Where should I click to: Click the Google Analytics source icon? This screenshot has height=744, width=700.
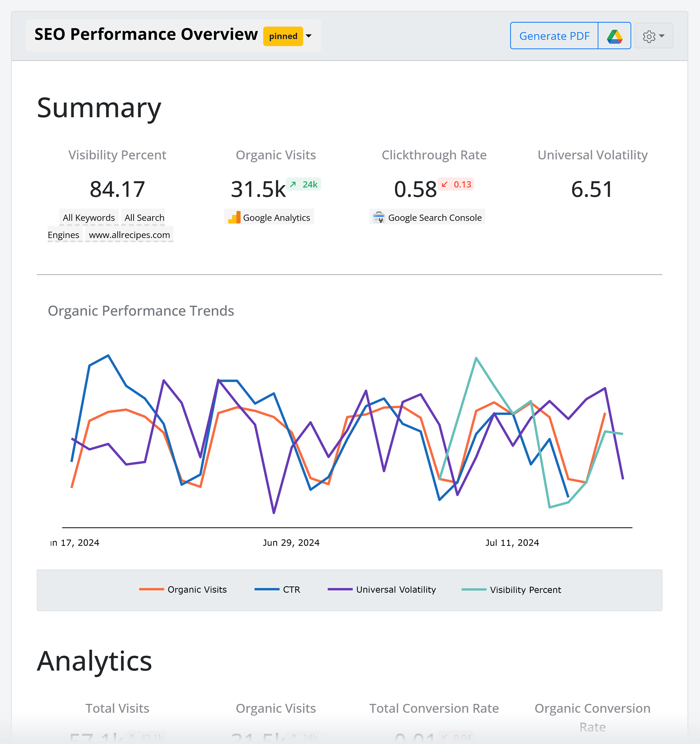point(235,218)
